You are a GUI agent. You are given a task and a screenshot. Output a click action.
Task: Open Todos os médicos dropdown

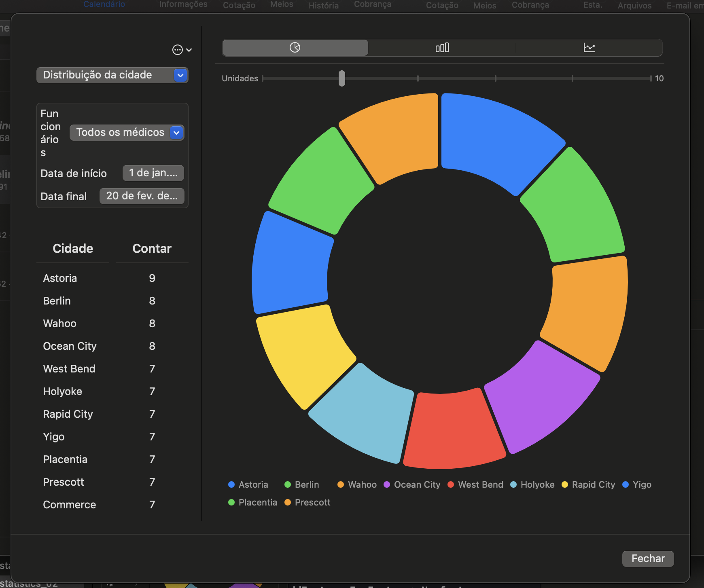coord(127,133)
